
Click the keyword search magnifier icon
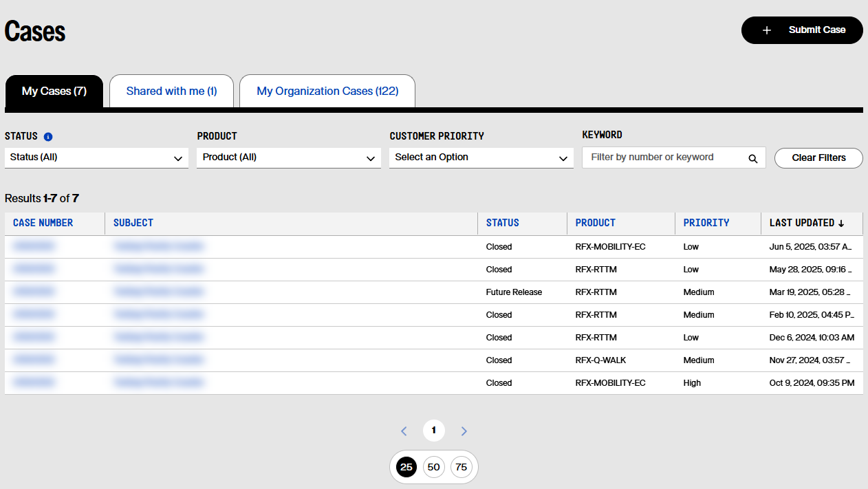753,158
